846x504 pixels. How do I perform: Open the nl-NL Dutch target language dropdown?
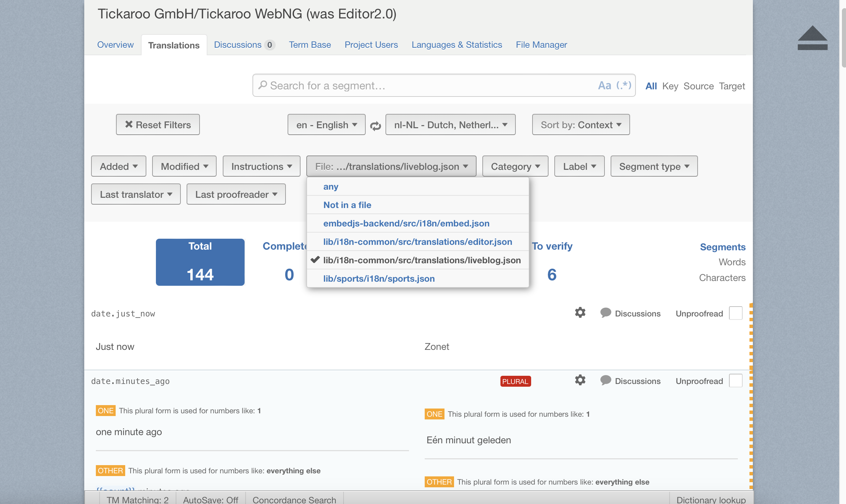450,125
